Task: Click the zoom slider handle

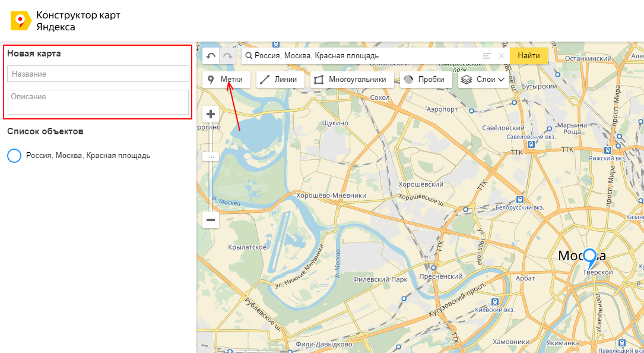Action: coord(211,156)
